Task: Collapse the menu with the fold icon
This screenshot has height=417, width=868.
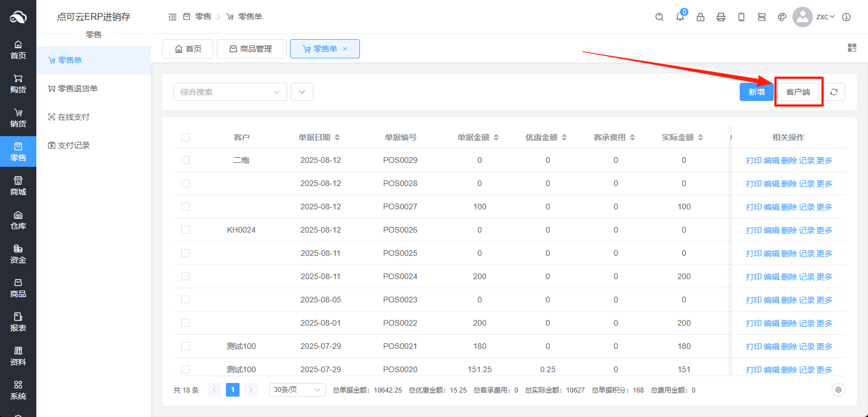Action: 173,17
